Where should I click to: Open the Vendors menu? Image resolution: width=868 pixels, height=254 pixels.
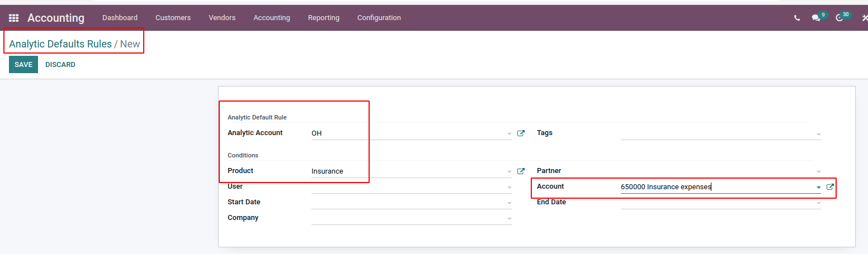pyautogui.click(x=222, y=18)
